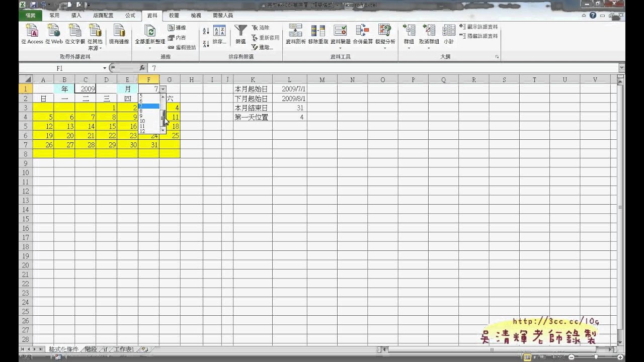Select 12 in the month dropdown list
Viewport: 644px width, 362px height.
coord(149,131)
